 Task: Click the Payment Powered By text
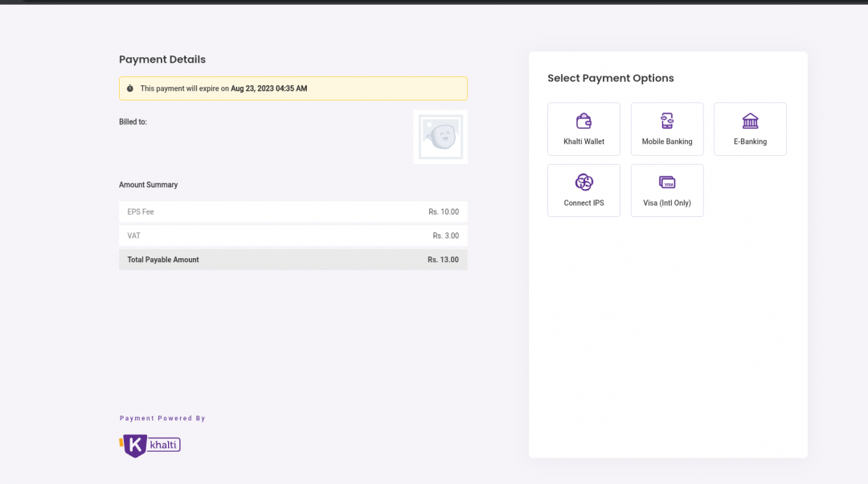(162, 418)
